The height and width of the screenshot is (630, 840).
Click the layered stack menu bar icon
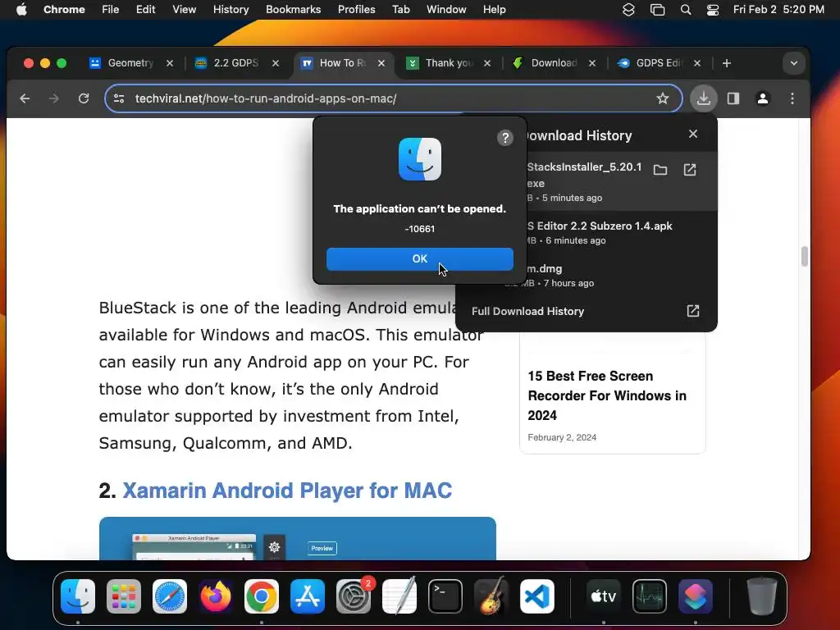[628, 10]
